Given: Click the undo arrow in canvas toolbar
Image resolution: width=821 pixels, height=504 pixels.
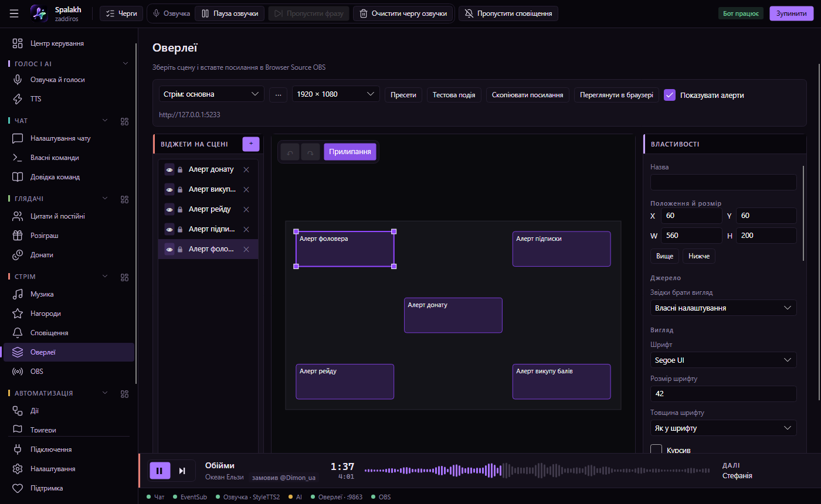Looking at the screenshot, I should (290, 152).
